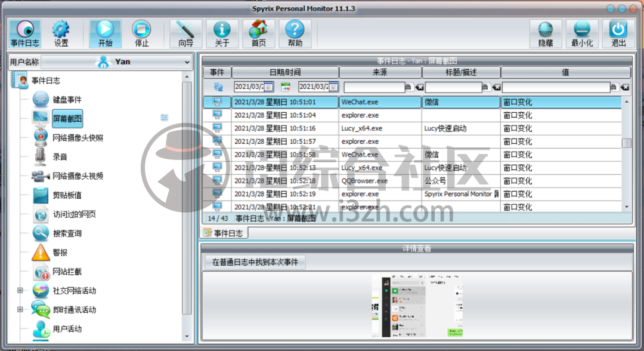Search 值 filter with binoculars icon

click(x=614, y=87)
